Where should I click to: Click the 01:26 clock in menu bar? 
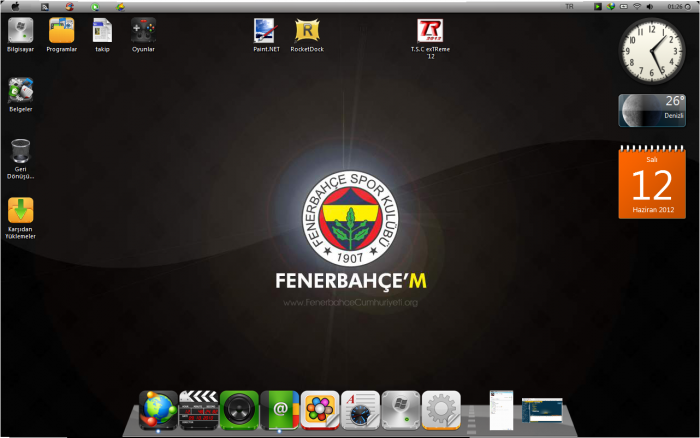pos(675,7)
